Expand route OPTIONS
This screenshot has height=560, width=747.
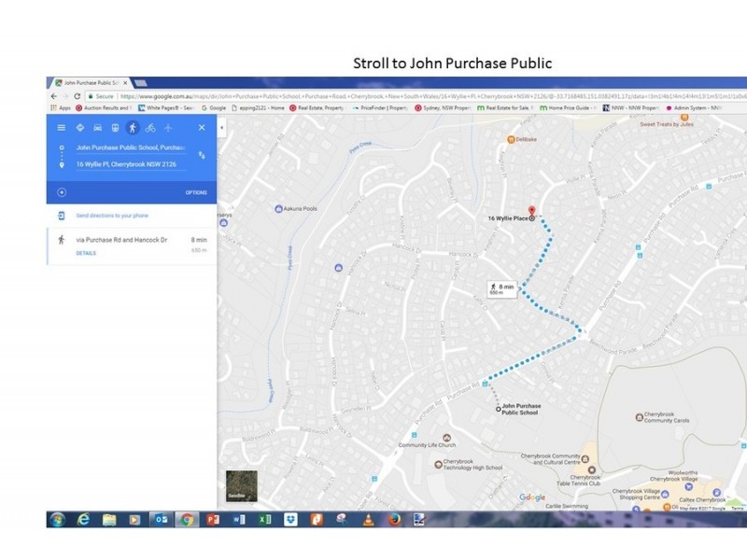(x=196, y=192)
